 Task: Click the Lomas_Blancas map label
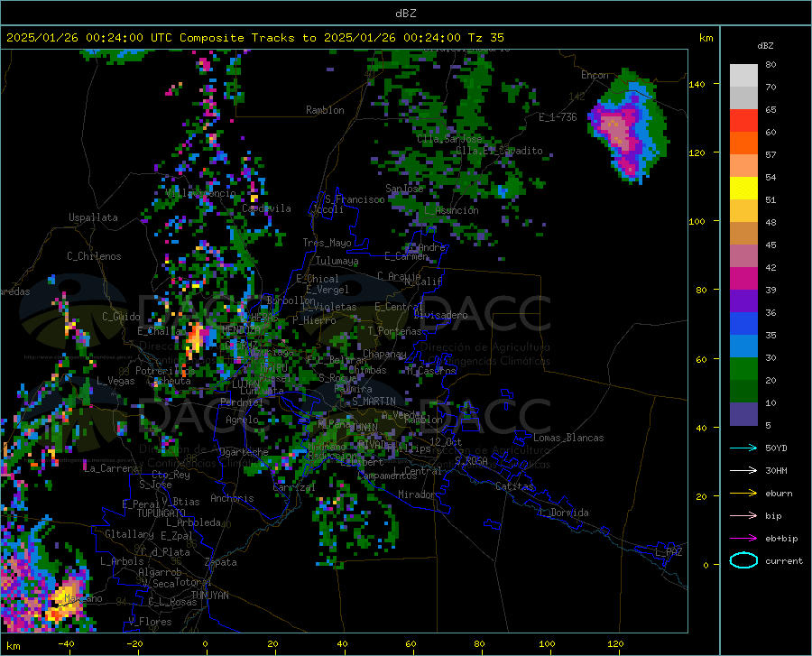click(568, 438)
